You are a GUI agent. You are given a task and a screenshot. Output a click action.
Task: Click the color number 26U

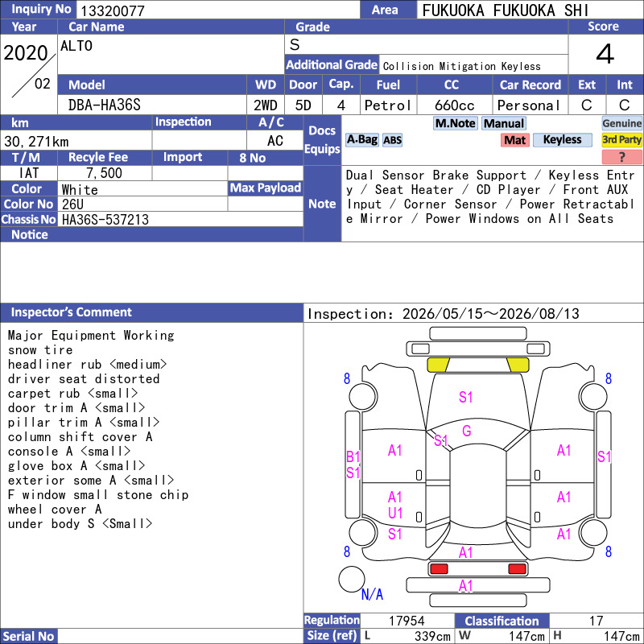pyautogui.click(x=72, y=204)
